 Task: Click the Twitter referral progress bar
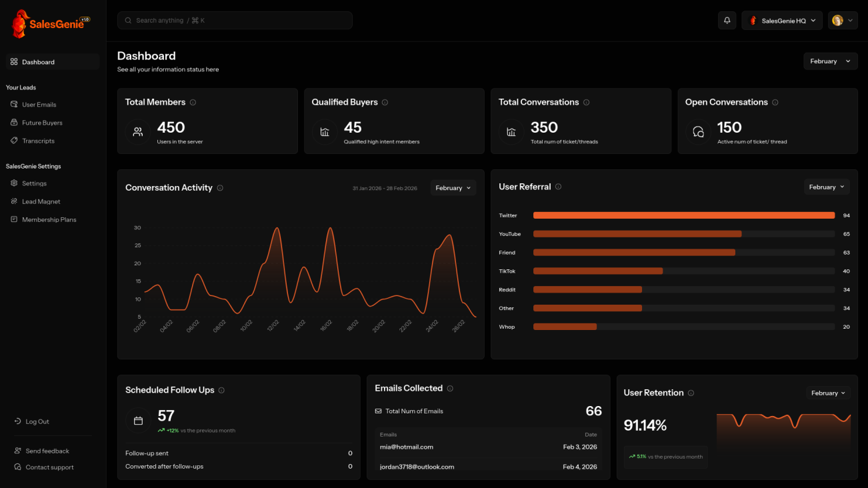tap(683, 215)
